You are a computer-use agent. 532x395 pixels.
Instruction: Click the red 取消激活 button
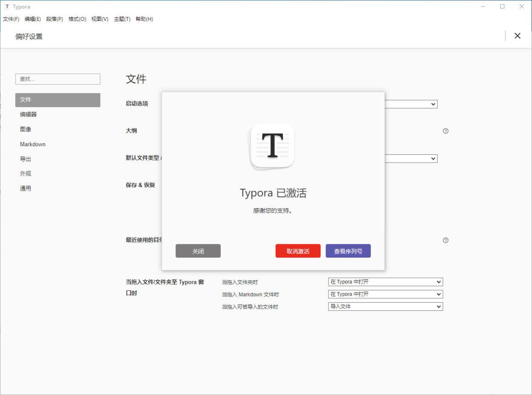tap(297, 251)
